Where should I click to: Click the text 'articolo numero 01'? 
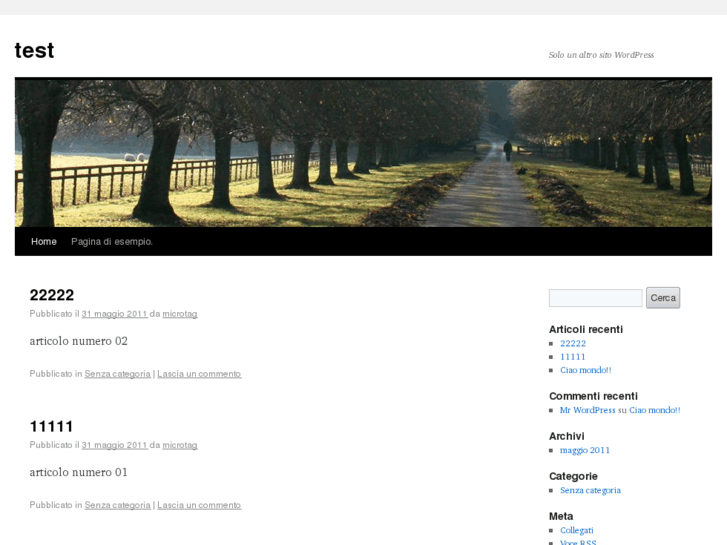click(x=78, y=472)
